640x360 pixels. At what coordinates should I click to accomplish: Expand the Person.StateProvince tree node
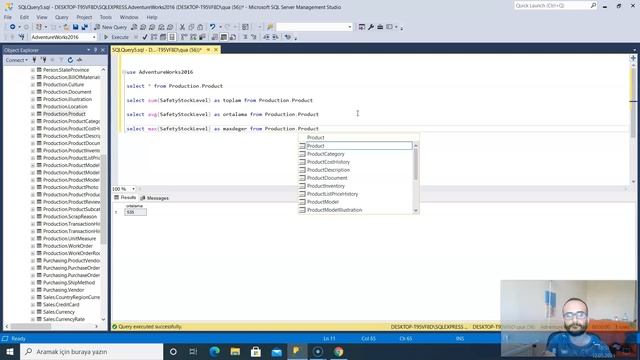[x=33, y=70]
